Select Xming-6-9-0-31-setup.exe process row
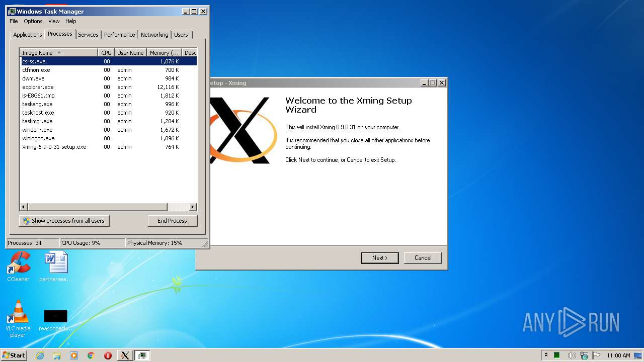Screen dimensions: 644x362 point(108,147)
